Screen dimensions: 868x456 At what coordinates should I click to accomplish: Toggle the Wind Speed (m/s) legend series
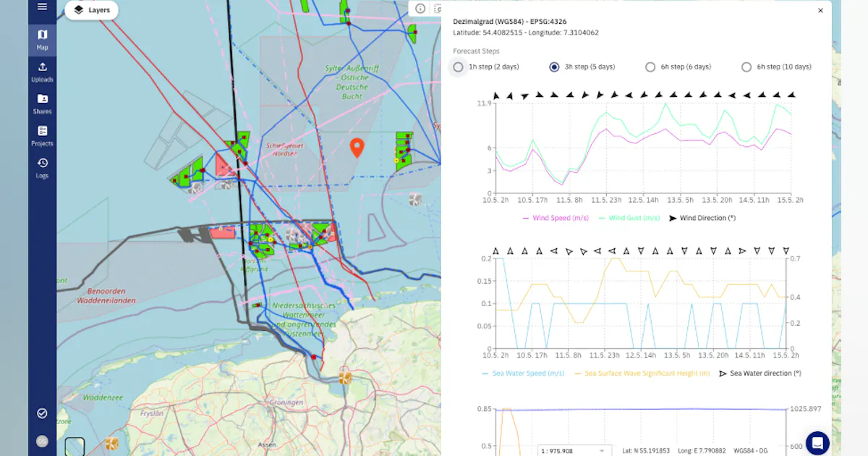pos(555,218)
